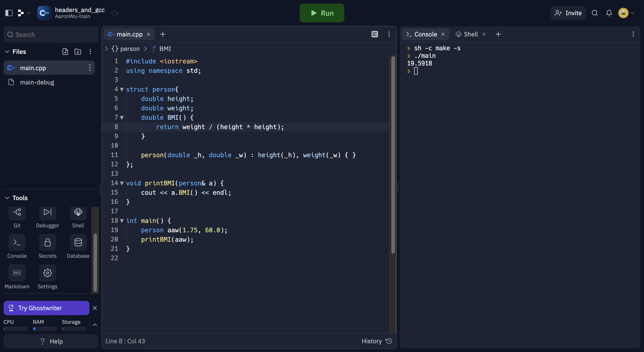Screen dimensions: 644x352
Task: Toggle the left sidebar panel
Action: (9, 13)
